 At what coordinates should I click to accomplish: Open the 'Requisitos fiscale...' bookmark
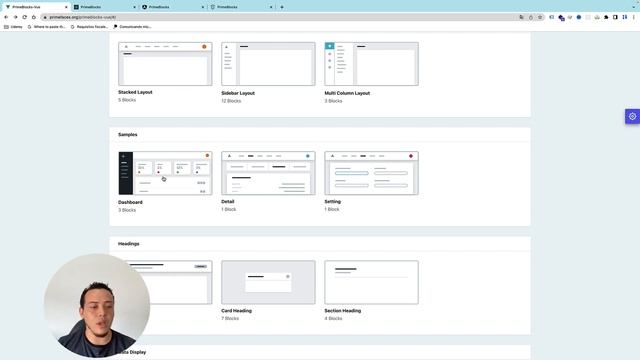pyautogui.click(x=89, y=27)
